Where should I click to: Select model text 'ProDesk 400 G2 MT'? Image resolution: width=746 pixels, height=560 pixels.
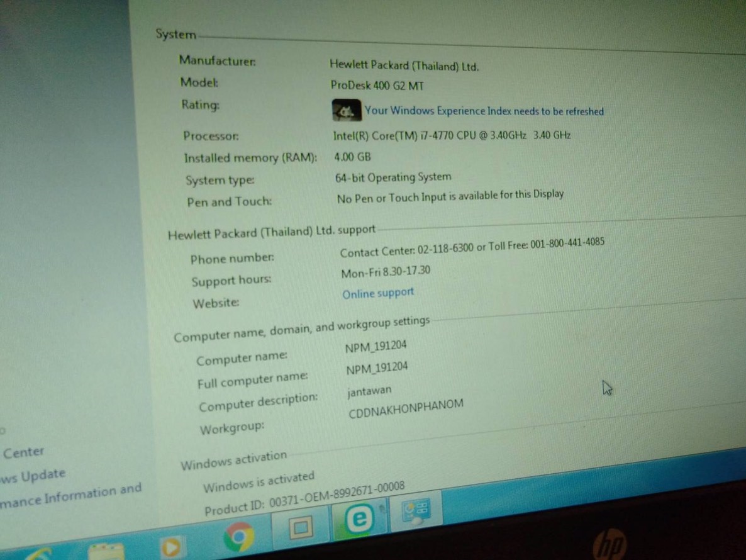tap(377, 86)
